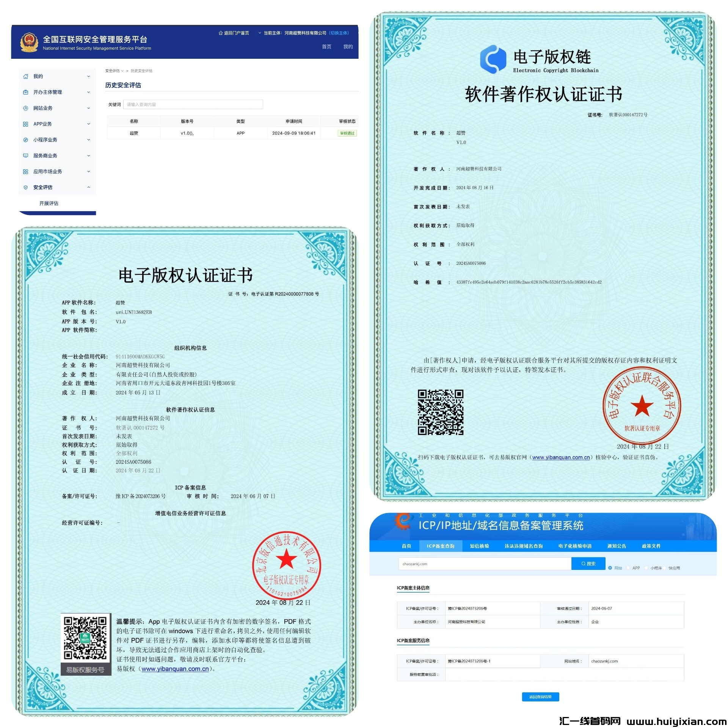Expand the APP业务 sidebar section
Screen dimensions: 728x728
tap(88, 124)
